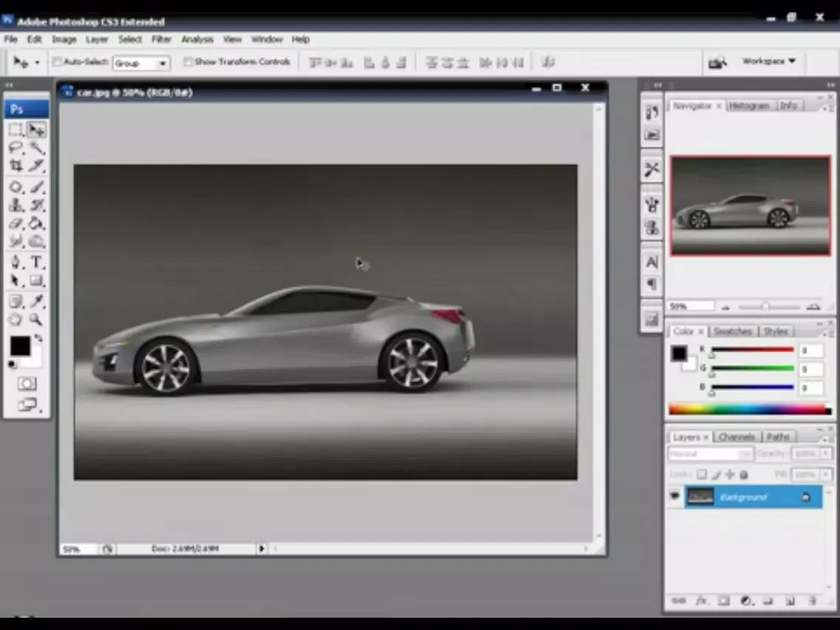Image resolution: width=840 pixels, height=630 pixels.
Task: Select the Horizontal Type tool
Action: pyautogui.click(x=36, y=262)
